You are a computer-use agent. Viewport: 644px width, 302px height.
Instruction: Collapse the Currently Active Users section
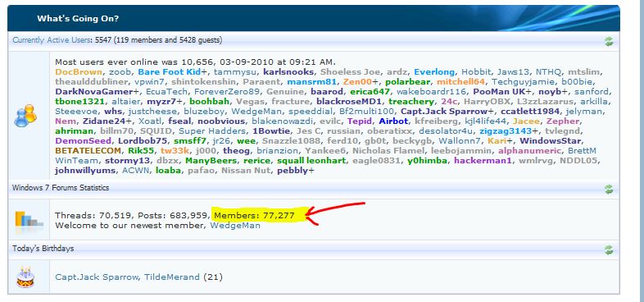click(x=609, y=41)
